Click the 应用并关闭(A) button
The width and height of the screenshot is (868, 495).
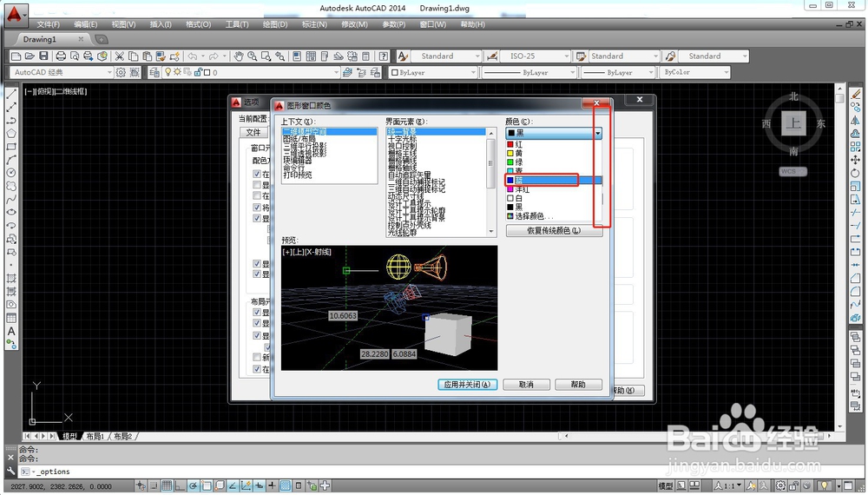(467, 384)
